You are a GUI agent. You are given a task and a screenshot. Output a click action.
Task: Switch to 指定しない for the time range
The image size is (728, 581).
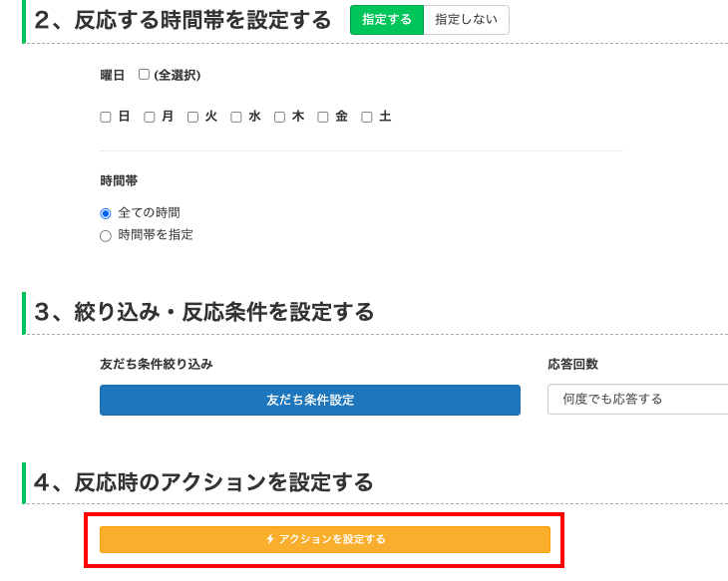(x=466, y=20)
